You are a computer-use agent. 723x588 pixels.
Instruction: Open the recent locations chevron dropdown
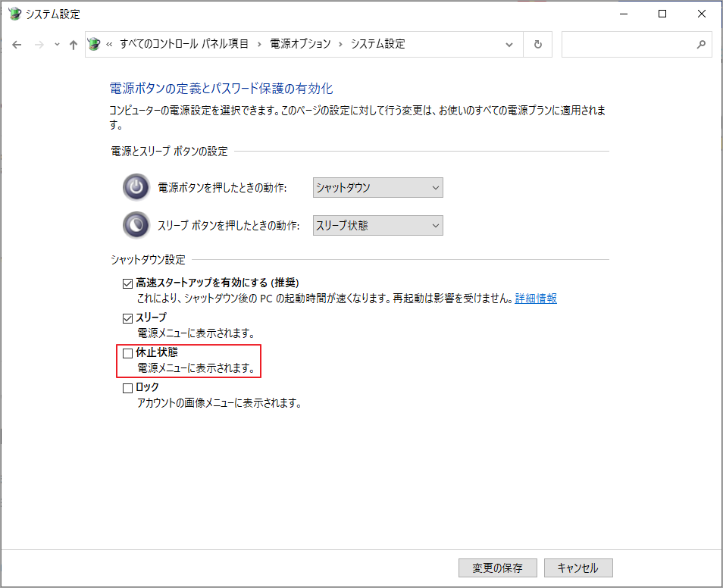tap(57, 45)
